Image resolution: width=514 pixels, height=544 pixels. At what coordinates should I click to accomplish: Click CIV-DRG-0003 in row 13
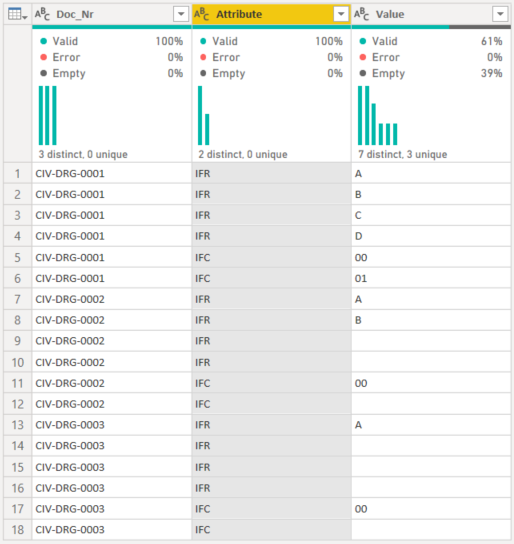pos(70,425)
